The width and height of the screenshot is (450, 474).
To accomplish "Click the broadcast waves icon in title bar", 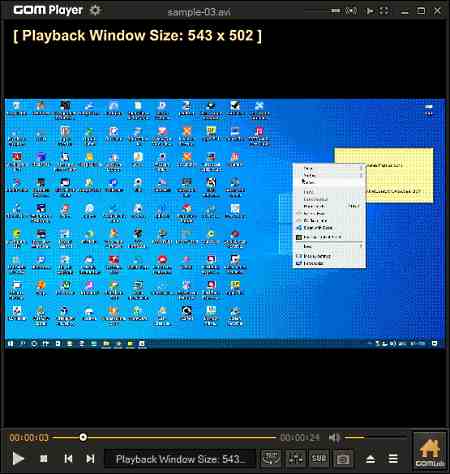I will 351,11.
